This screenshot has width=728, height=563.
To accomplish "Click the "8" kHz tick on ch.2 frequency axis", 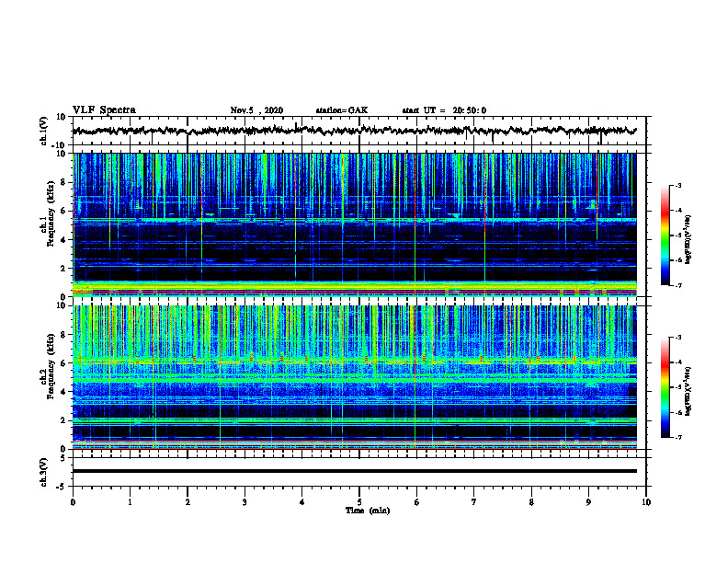I will point(64,335).
